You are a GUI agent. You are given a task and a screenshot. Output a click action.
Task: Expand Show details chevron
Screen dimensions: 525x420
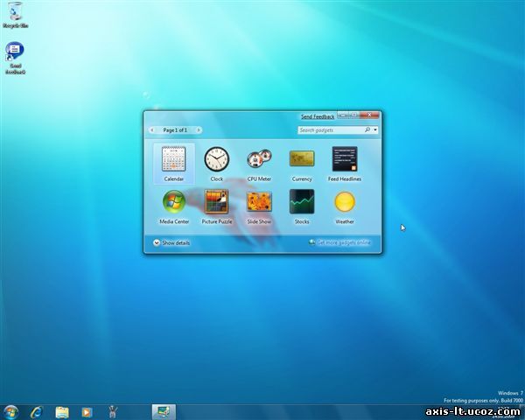[x=157, y=242]
